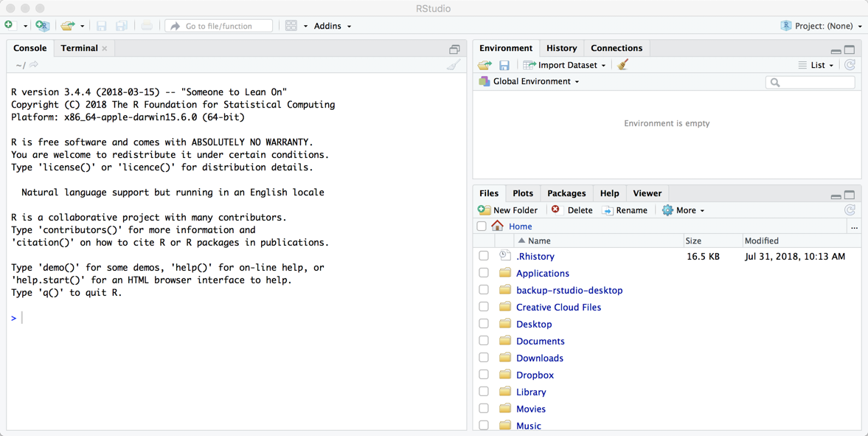Click the new file icon in toolbar
868x436 pixels.
click(x=10, y=26)
